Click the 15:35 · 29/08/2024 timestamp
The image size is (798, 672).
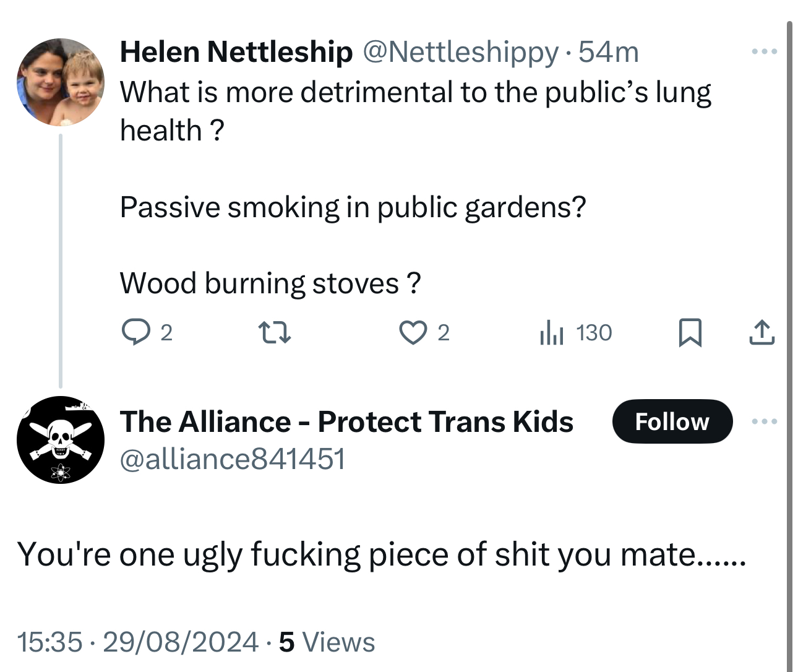tap(137, 642)
